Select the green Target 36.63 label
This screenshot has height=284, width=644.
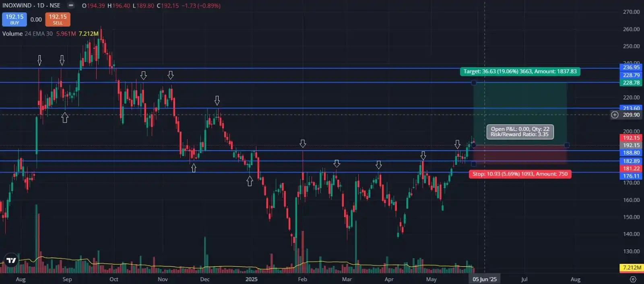pyautogui.click(x=520, y=71)
